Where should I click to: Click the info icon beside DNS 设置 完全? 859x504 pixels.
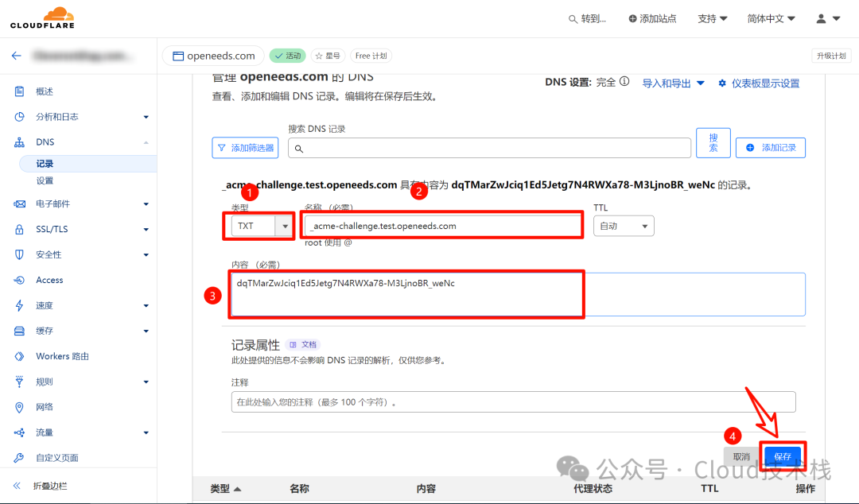[624, 82]
